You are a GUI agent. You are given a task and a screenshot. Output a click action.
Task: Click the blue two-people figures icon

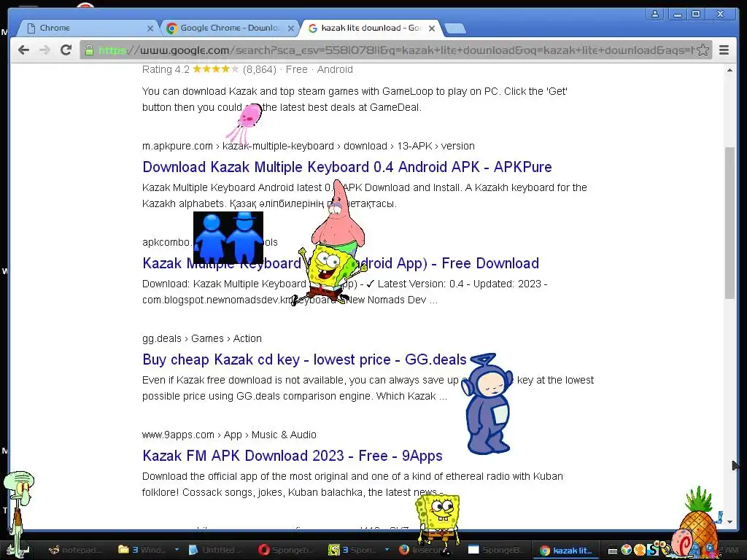click(x=228, y=238)
